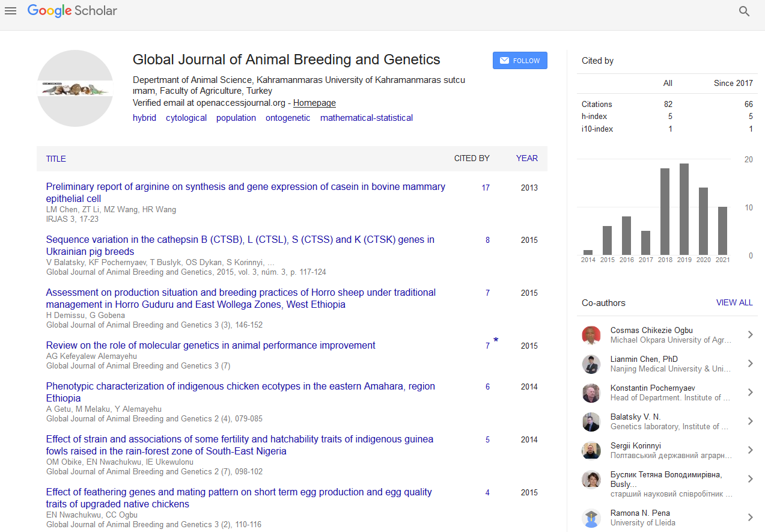Screen dimensions: 765x532
Task: Open the cathepsin B sequence variation article
Action: (x=240, y=245)
